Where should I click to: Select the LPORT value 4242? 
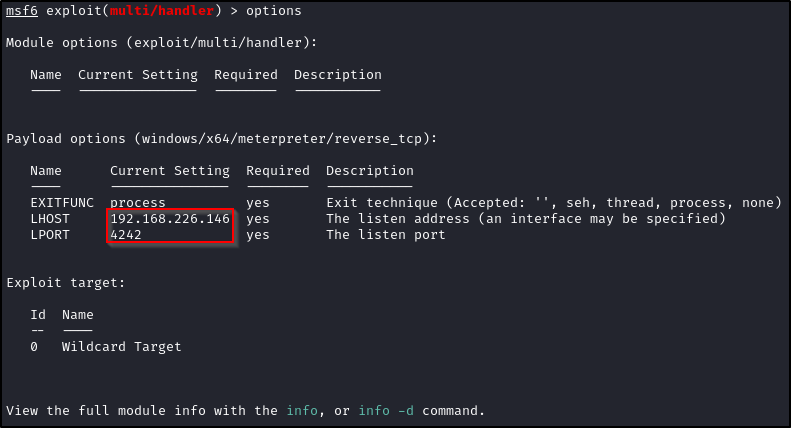pyautogui.click(x=126, y=235)
